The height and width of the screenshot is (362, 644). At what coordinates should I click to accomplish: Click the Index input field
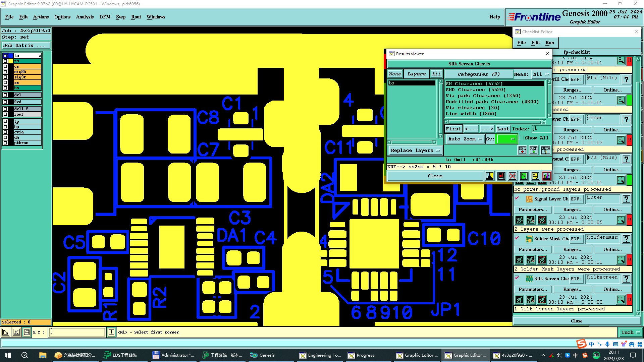(x=541, y=129)
